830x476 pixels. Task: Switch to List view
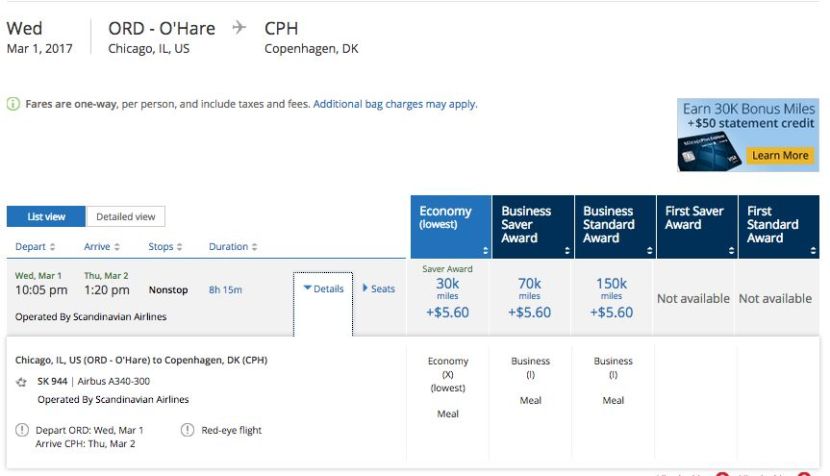coord(46,217)
